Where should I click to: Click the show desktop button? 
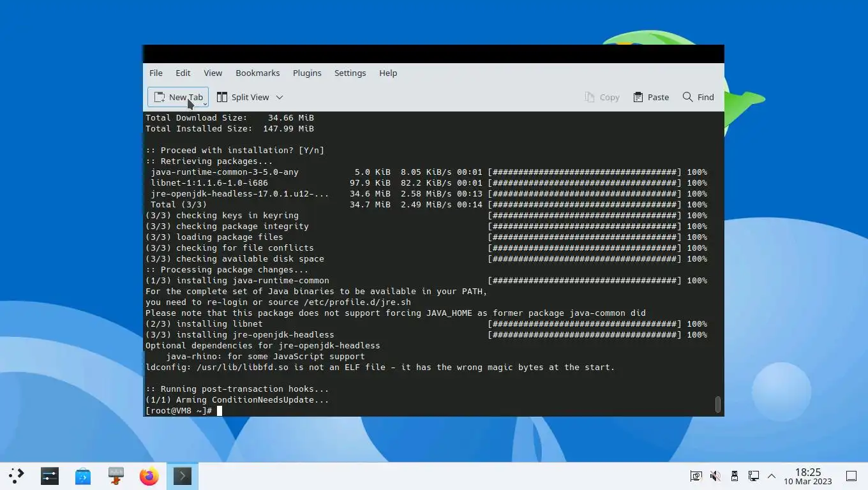coord(851,476)
